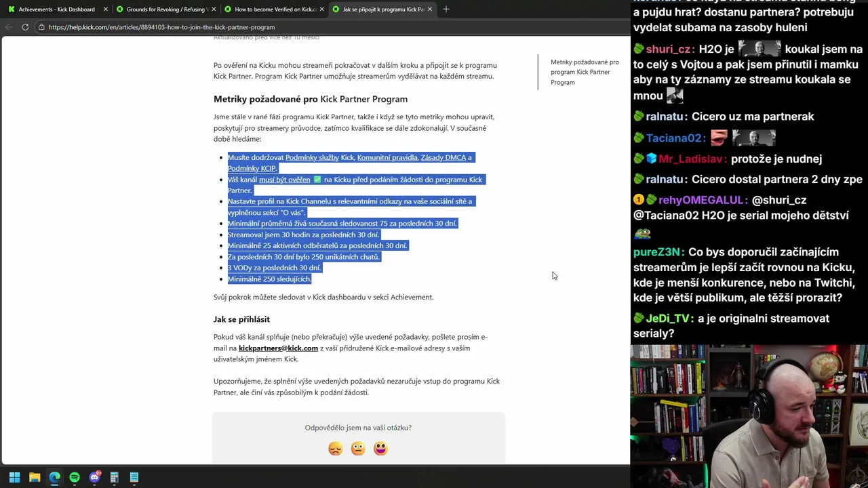Close the Achievements - Kick Dashboard tab
Screen dimensions: 868x488
tap(106, 9)
